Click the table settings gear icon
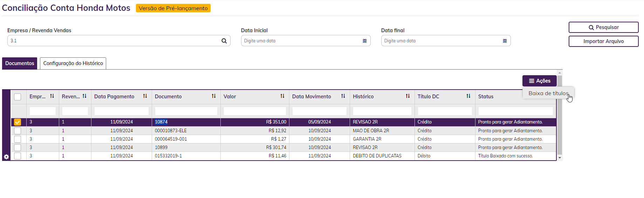 [x=6, y=157]
